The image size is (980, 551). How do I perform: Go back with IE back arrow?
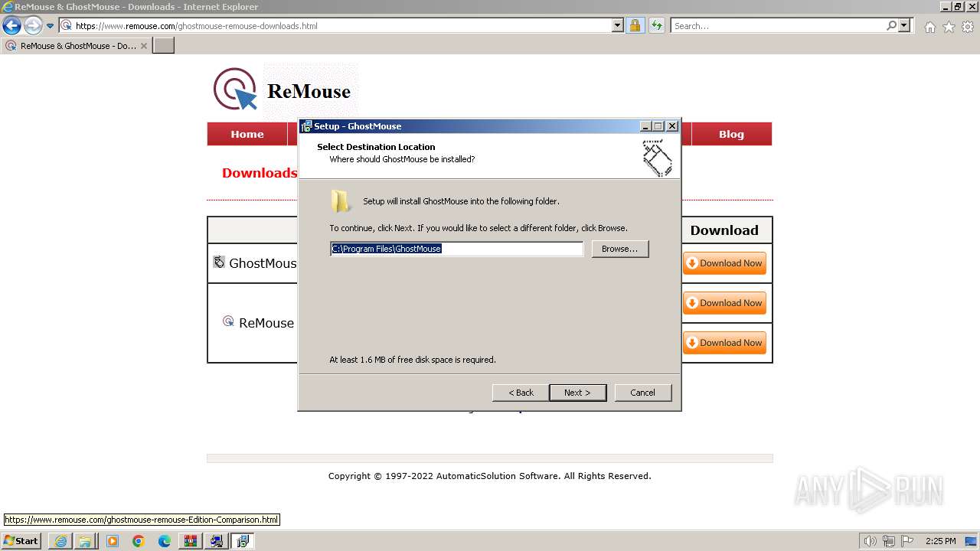[11, 26]
